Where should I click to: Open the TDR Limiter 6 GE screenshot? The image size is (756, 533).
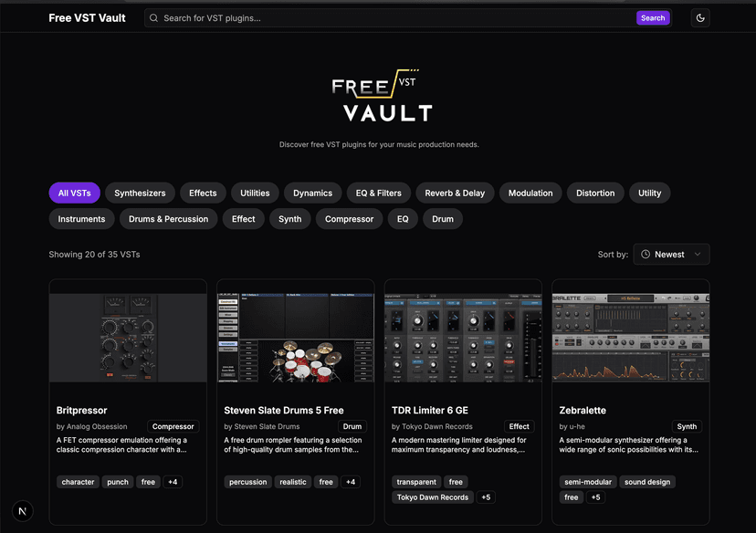point(463,338)
